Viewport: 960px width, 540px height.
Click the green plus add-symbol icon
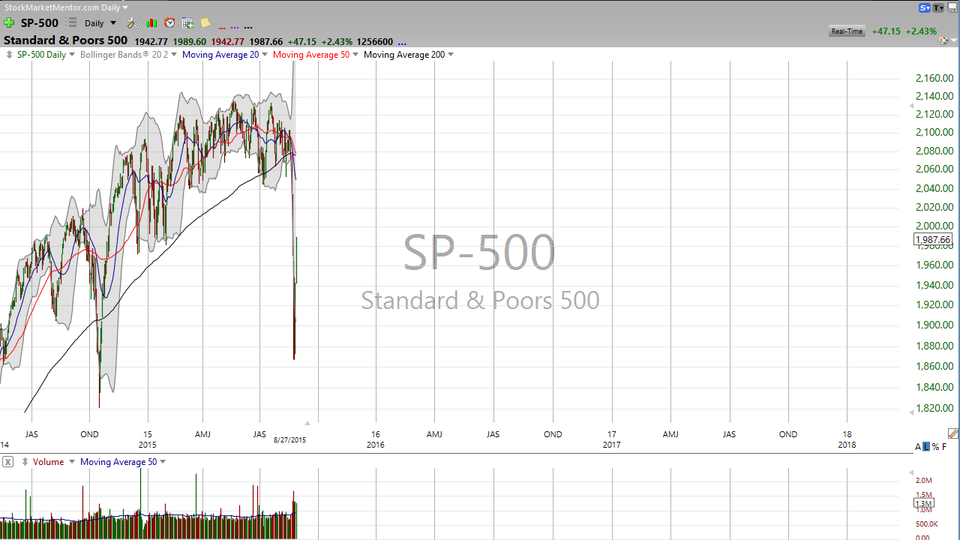click(9, 23)
